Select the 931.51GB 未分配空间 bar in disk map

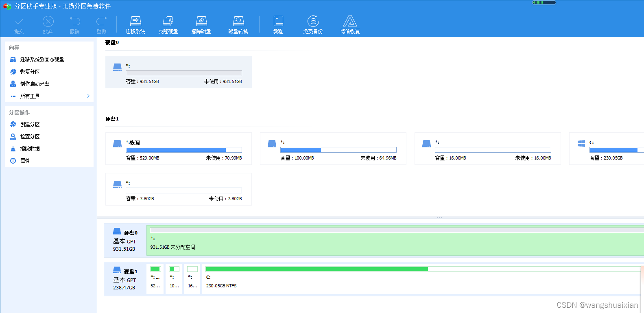tap(395, 240)
